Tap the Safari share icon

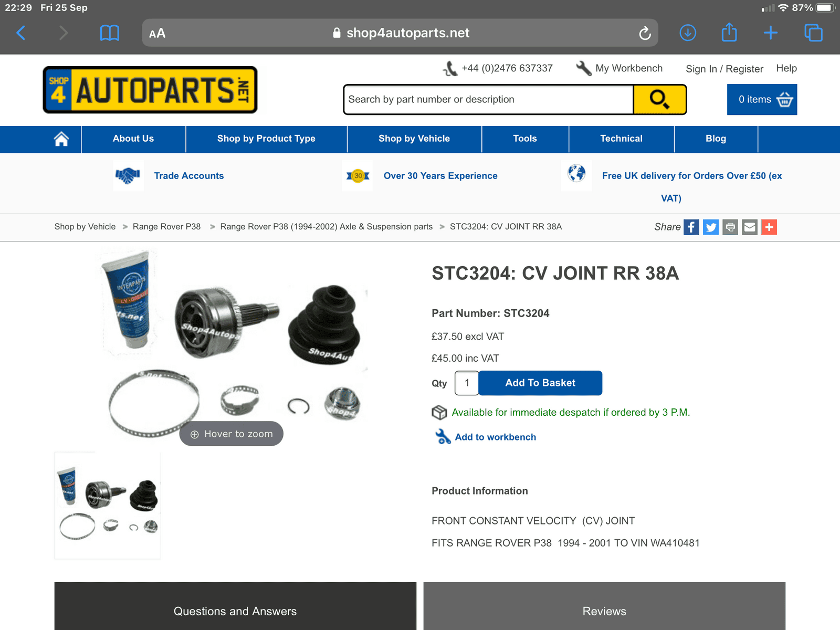729,32
